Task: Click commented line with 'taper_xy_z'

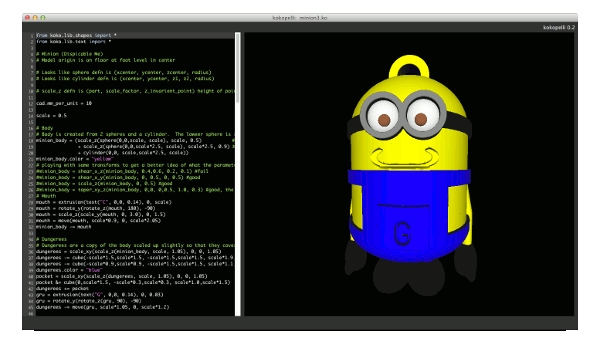Action: pyautogui.click(x=135, y=190)
